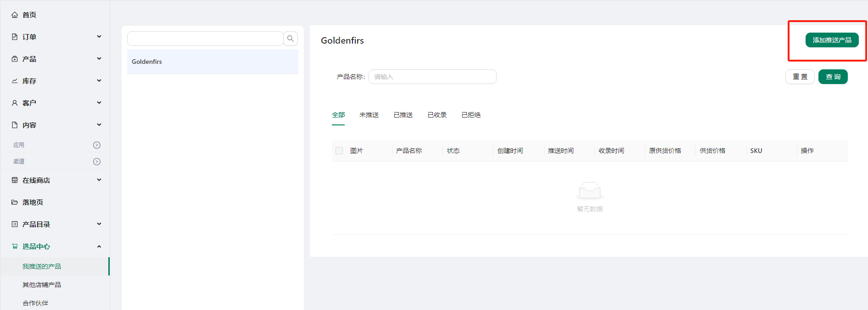Click the 渠道 section label
The image size is (868, 310).
click(19, 162)
